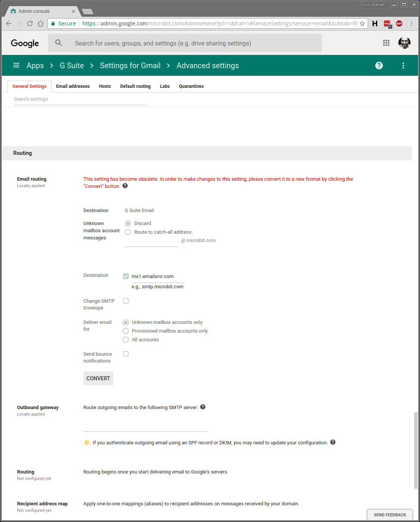Enable Change SMTP Envelope checkbox
Viewport: 420px width, 522px height.
point(126,301)
